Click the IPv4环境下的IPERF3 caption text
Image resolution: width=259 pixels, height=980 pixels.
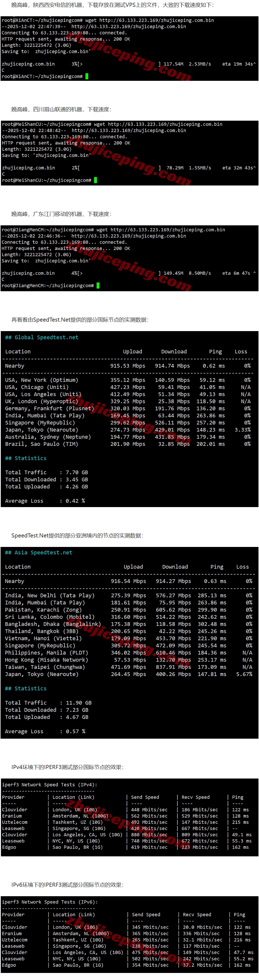[67, 767]
